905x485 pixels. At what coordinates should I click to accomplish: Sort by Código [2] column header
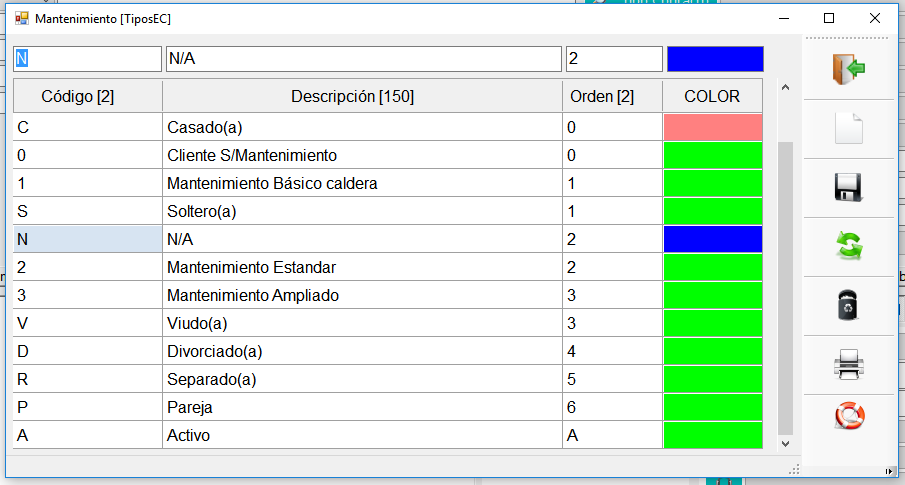tap(88, 96)
